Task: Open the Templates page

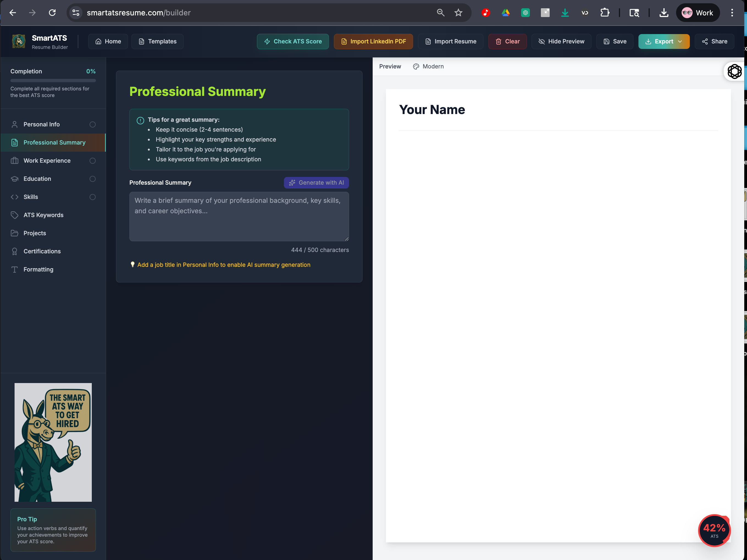Action: 157,41
